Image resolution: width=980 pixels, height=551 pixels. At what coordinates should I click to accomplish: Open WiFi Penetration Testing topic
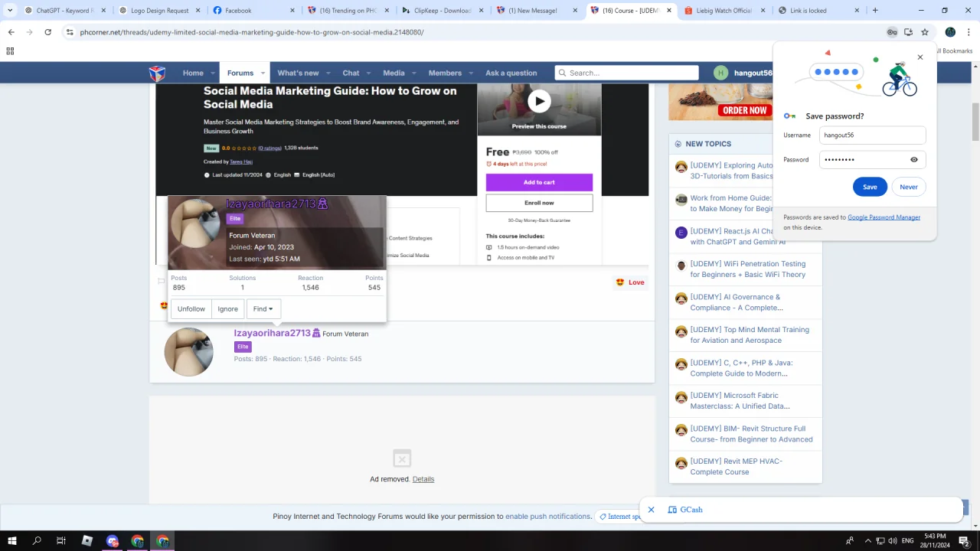click(x=747, y=269)
